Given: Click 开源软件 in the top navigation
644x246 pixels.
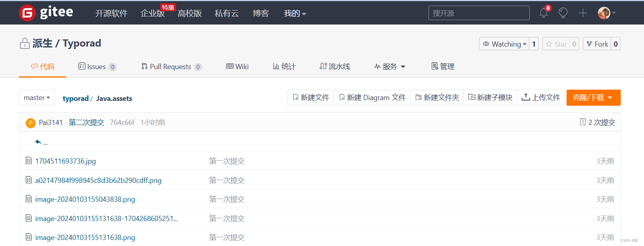Looking at the screenshot, I should (x=111, y=13).
